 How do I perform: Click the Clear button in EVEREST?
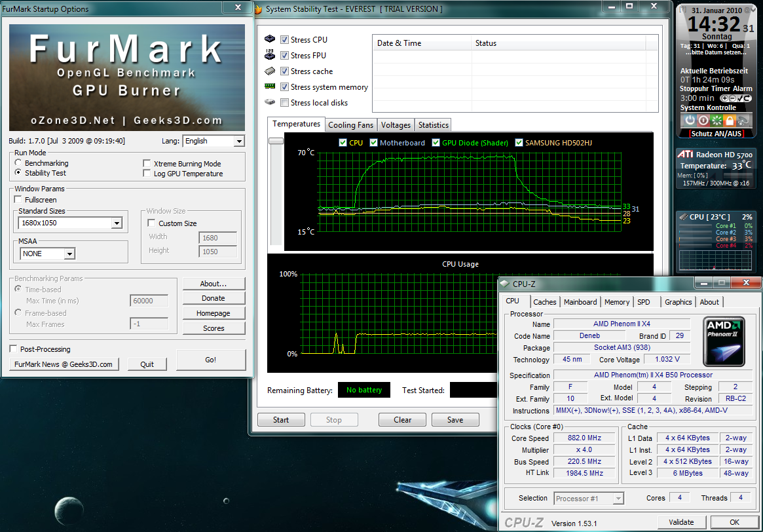[402, 419]
